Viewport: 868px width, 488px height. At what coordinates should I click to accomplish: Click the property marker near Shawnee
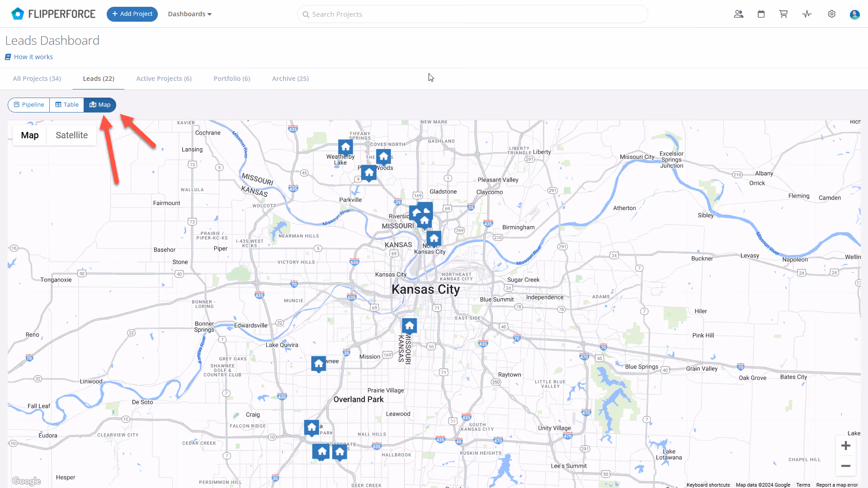[x=319, y=364]
